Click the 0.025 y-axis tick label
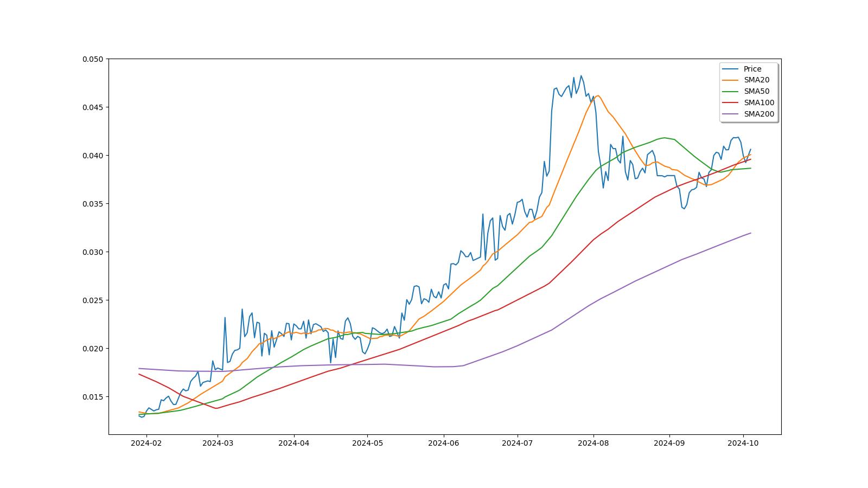This screenshot has width=868, height=488. click(93, 300)
